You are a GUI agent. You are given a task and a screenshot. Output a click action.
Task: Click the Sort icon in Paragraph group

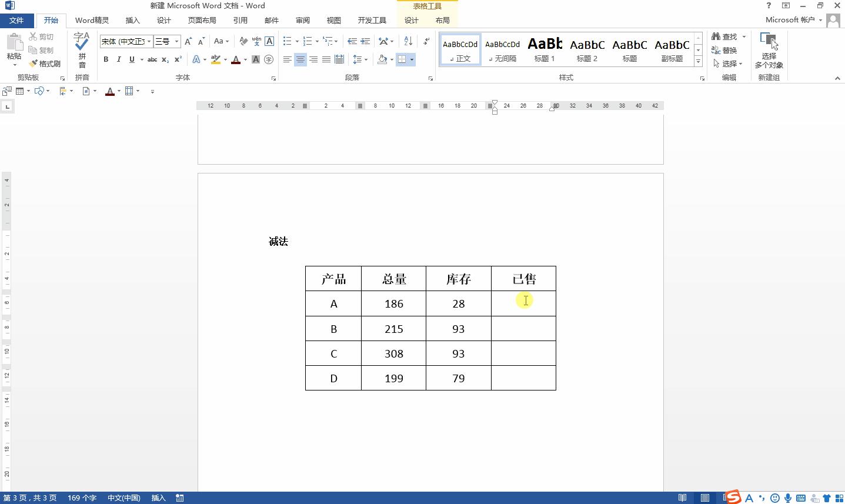click(x=408, y=41)
